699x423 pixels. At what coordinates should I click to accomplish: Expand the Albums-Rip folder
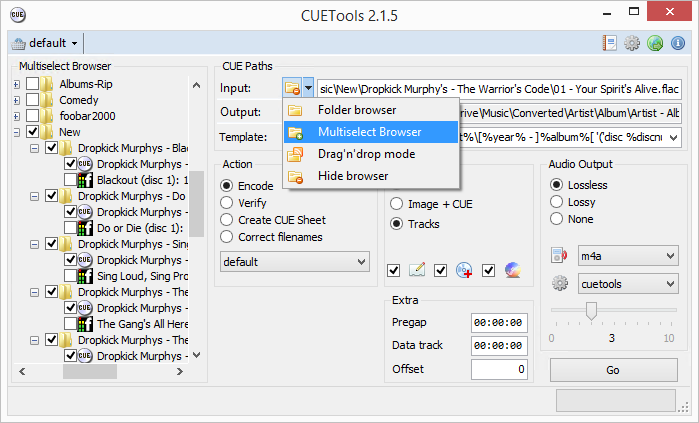[16, 84]
